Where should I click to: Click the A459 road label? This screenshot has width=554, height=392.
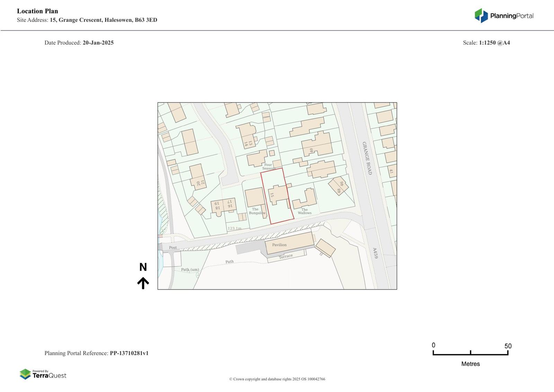375,253
